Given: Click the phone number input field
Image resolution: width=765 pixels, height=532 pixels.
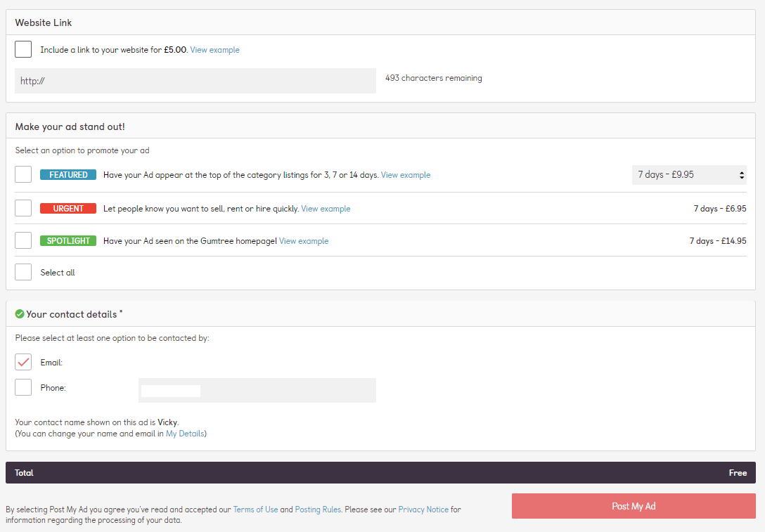Looking at the screenshot, I should coord(257,390).
